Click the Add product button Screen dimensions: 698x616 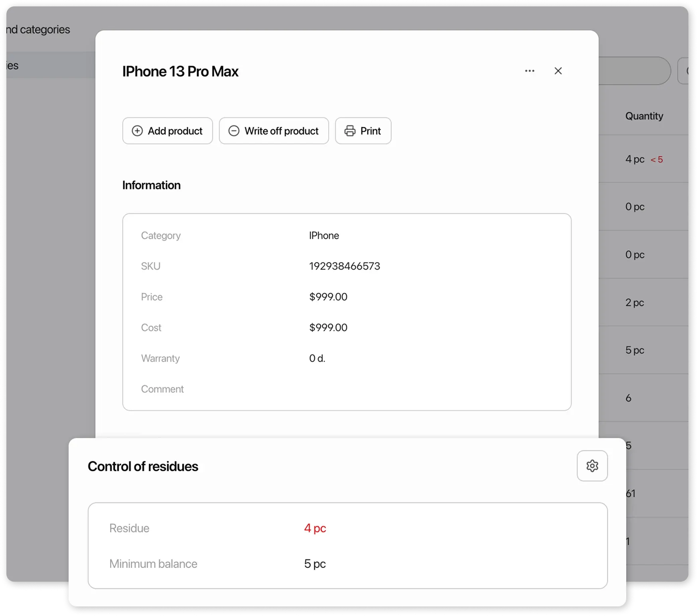click(168, 131)
